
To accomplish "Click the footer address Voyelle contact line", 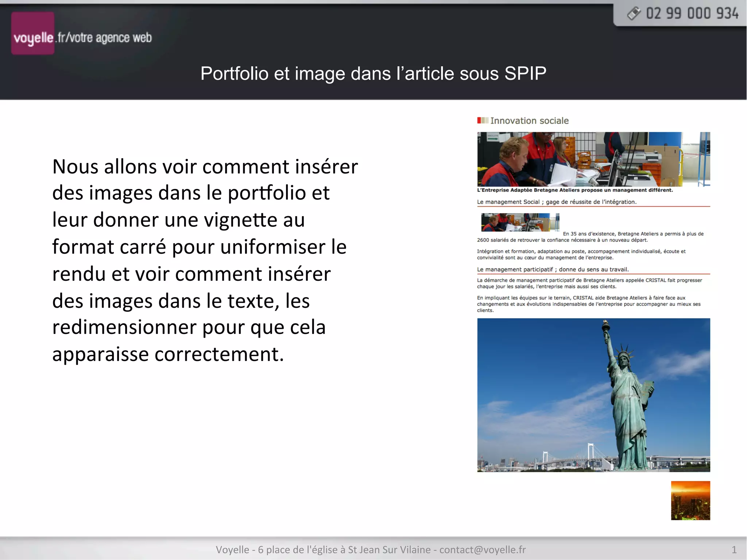I will (x=371, y=549).
